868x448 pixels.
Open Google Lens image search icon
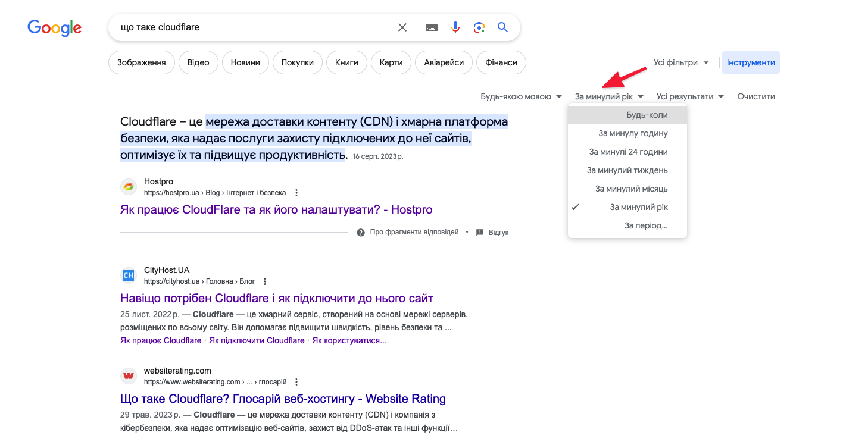(479, 27)
